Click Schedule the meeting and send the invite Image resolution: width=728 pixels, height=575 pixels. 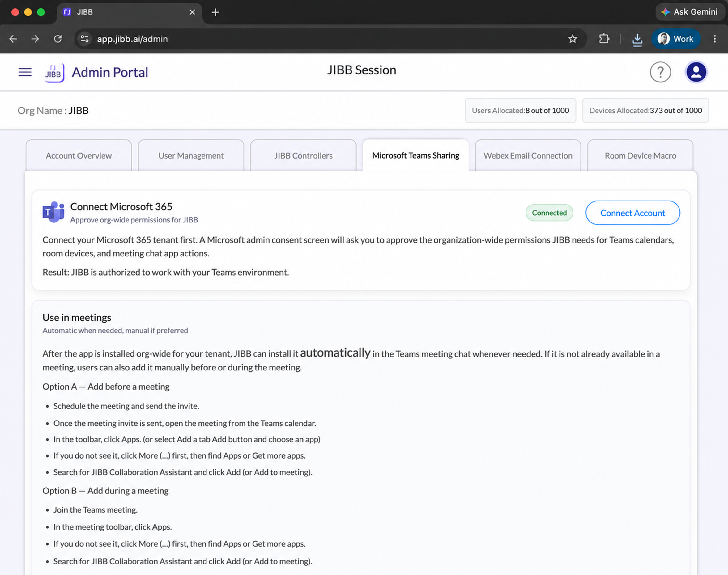coord(126,406)
